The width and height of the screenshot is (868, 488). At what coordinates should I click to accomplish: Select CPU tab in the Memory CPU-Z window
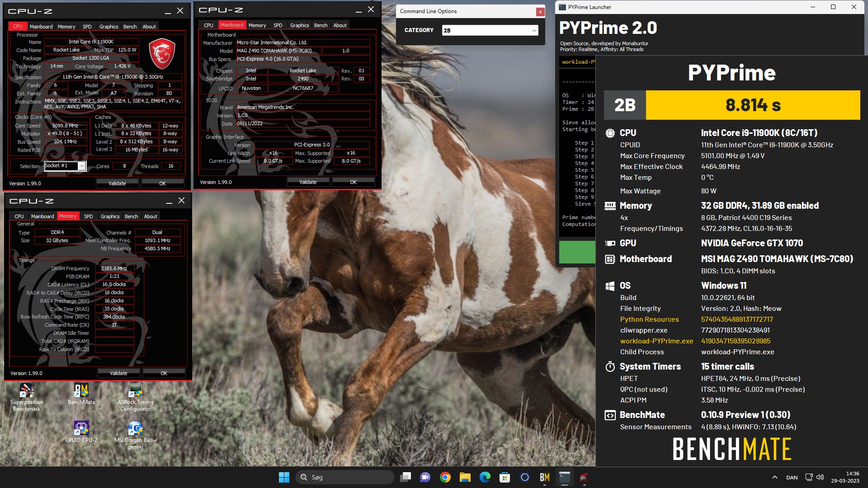pyautogui.click(x=19, y=216)
